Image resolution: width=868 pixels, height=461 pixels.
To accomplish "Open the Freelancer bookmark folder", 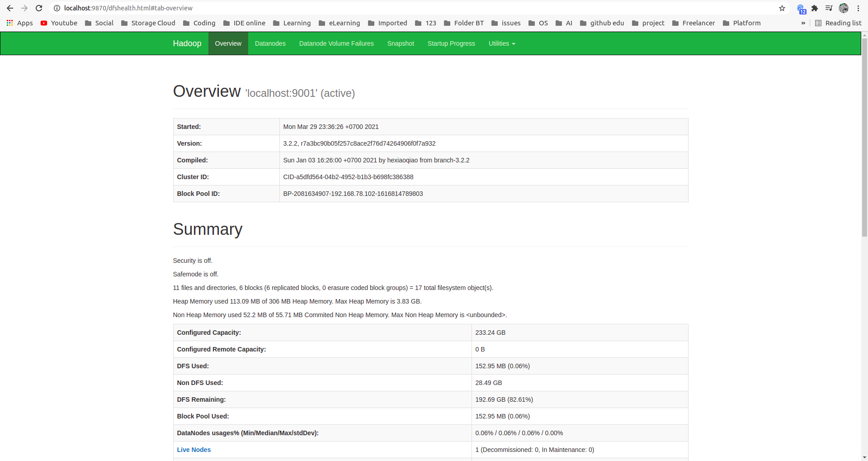I will tap(694, 23).
